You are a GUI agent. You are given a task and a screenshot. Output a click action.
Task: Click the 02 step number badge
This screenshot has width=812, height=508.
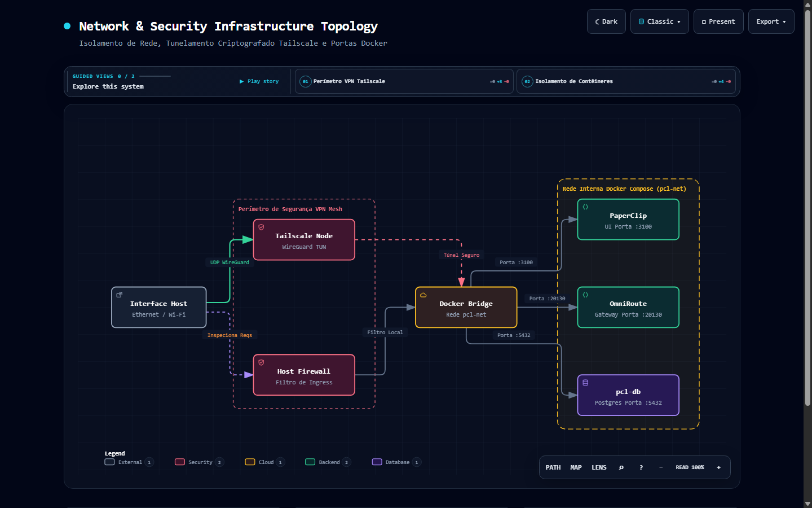coord(527,81)
